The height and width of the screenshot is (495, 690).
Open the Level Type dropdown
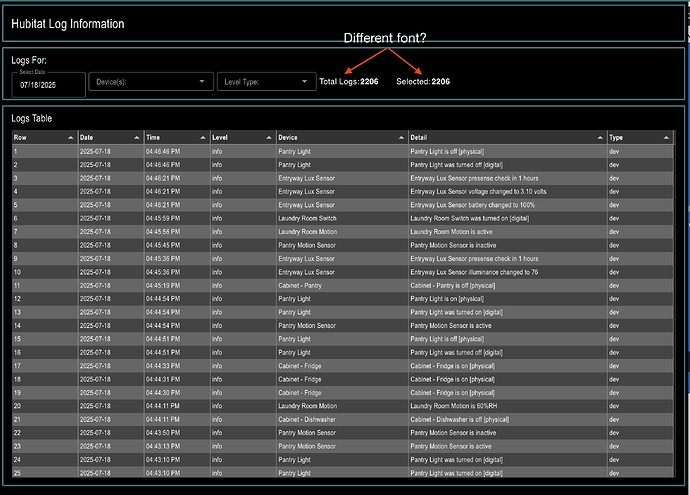click(266, 82)
